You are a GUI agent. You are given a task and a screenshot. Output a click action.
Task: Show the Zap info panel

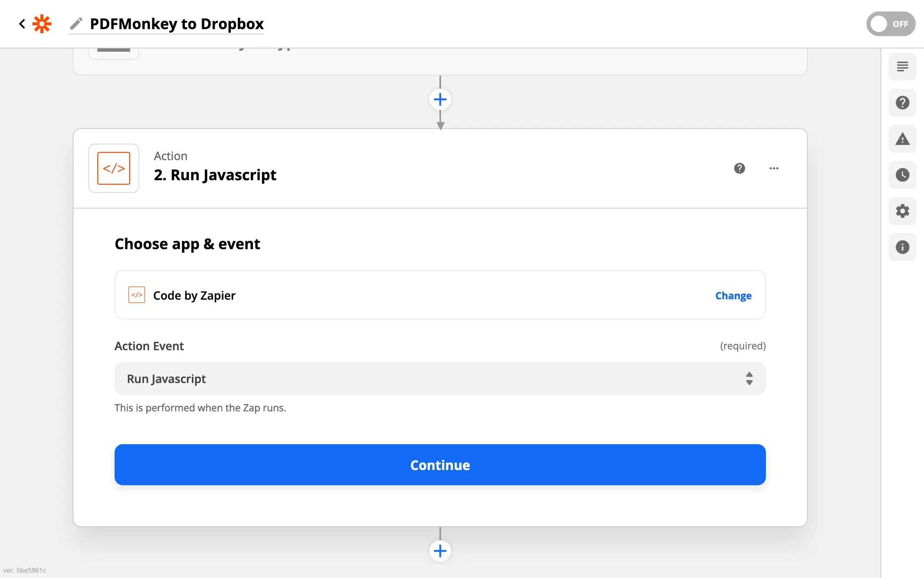click(x=902, y=247)
